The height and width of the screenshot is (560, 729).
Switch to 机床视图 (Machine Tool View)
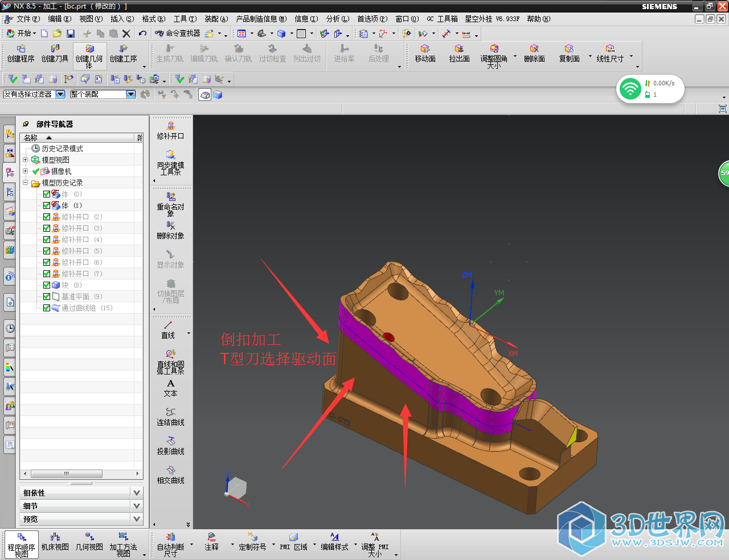55,542
